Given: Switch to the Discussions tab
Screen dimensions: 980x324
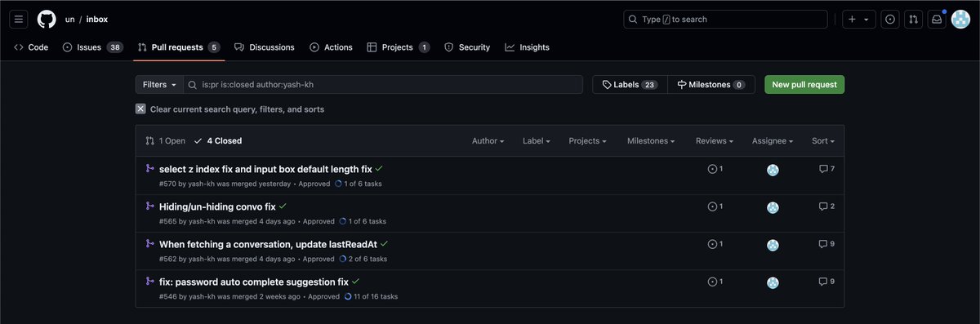Looking at the screenshot, I should (x=265, y=47).
